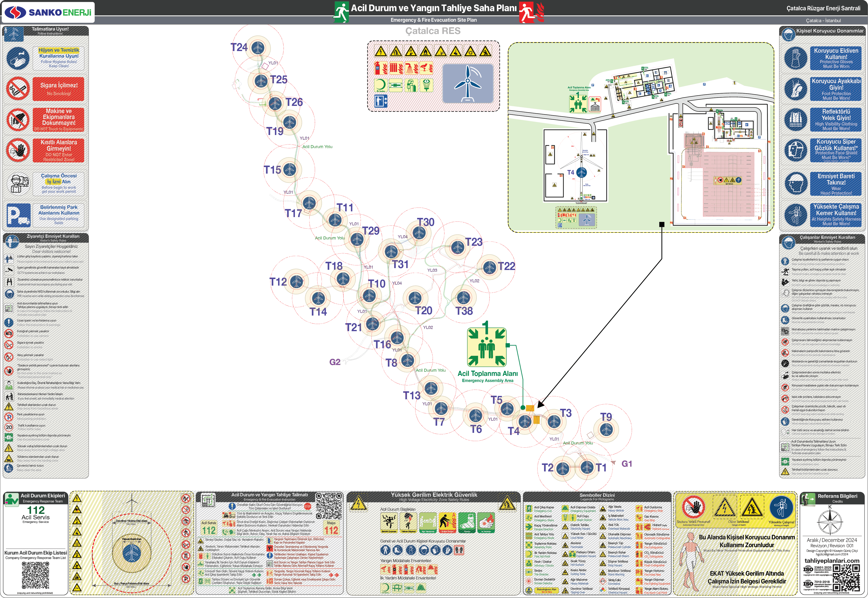Click the green Acil Toplanma Alanı assembly icon
This screenshot has width=868, height=598.
click(x=486, y=347)
